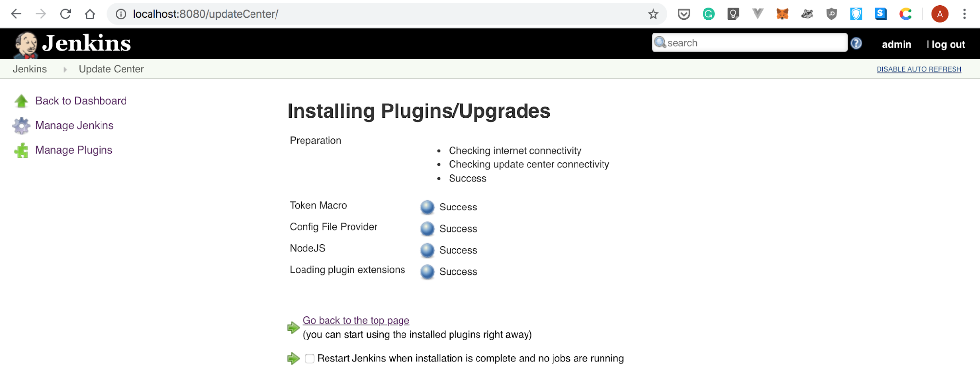Click Checking internet connectivity text
Screen dimensions: 980x392
click(x=515, y=151)
